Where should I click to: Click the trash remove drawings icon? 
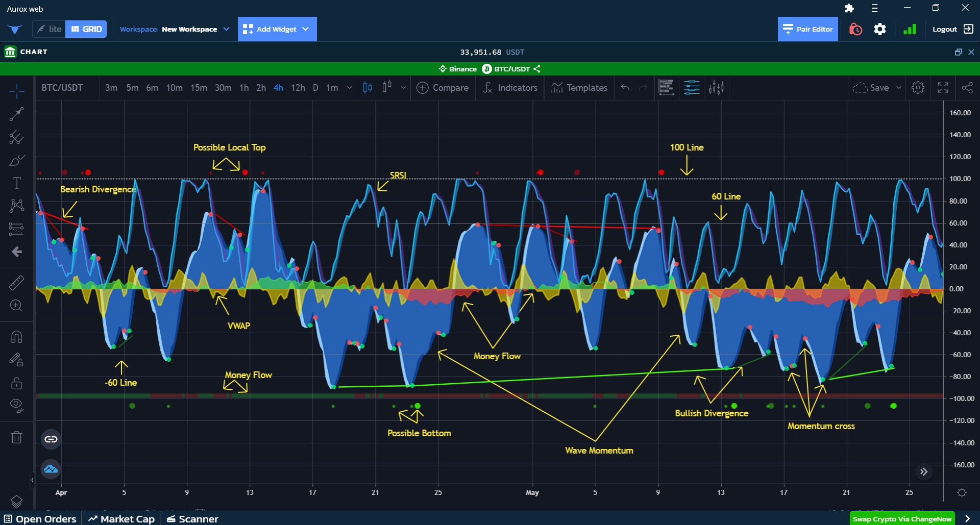tap(16, 437)
